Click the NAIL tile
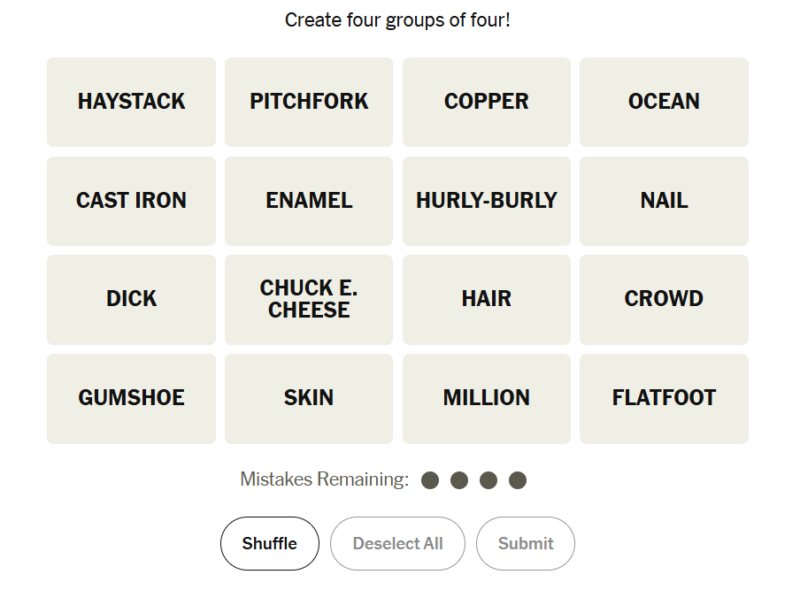This screenshot has height=590, width=800. [664, 200]
